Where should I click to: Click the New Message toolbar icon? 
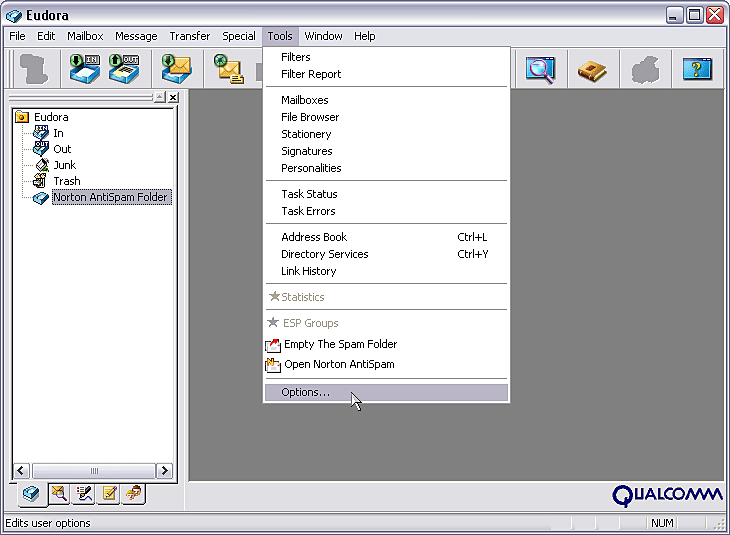pyautogui.click(x=229, y=68)
